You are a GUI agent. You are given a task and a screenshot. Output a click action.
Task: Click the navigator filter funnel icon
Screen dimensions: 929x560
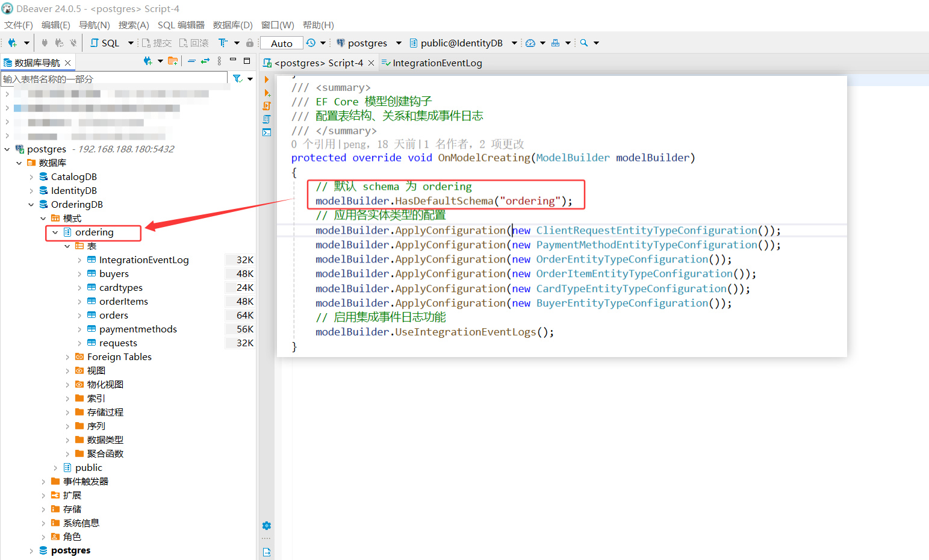pyautogui.click(x=238, y=79)
